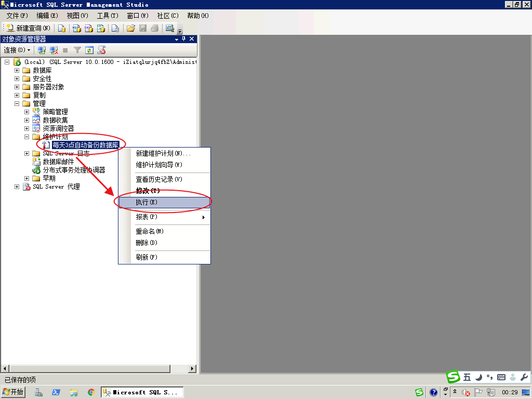The image size is (532, 399).
Task: Open the toolbar options dropdown arrow
Action: pos(180,30)
